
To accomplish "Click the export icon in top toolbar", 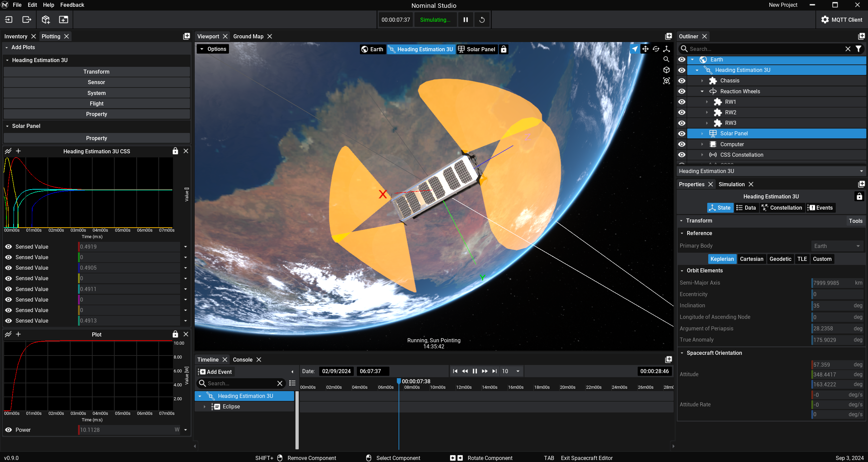I will pos(27,20).
